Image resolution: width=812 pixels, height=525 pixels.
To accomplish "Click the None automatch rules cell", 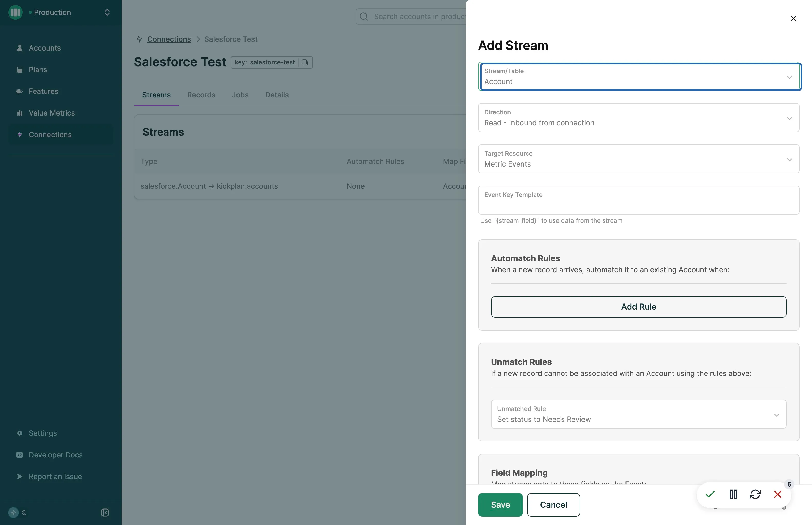I will pyautogui.click(x=356, y=186).
